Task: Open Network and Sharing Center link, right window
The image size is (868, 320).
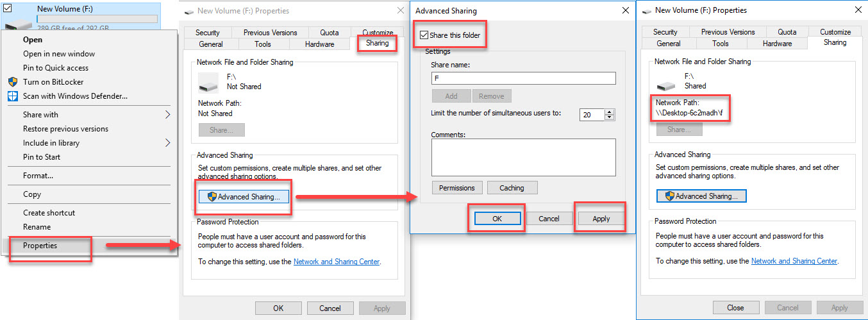Action: coord(794,261)
